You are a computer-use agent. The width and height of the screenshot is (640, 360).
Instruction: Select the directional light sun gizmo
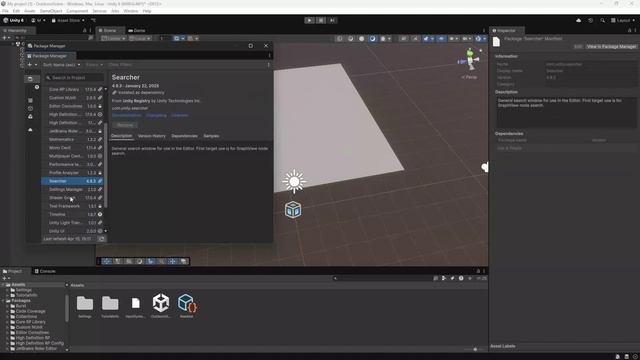pyautogui.click(x=294, y=181)
